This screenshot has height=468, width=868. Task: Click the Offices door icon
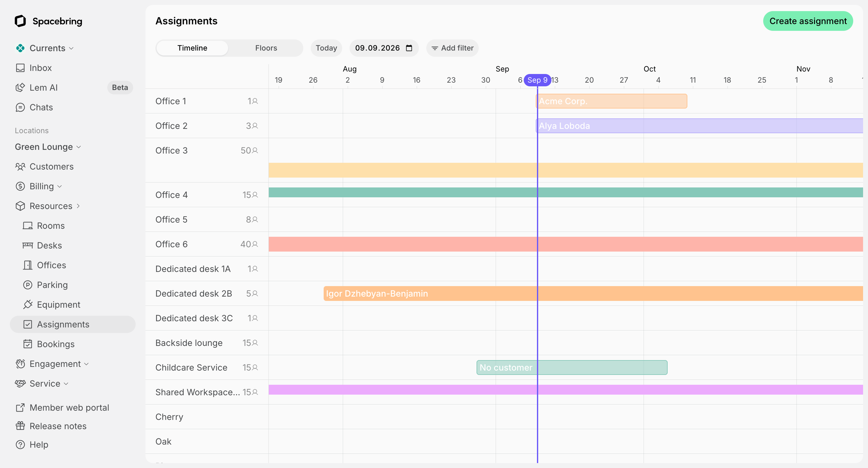(x=28, y=265)
